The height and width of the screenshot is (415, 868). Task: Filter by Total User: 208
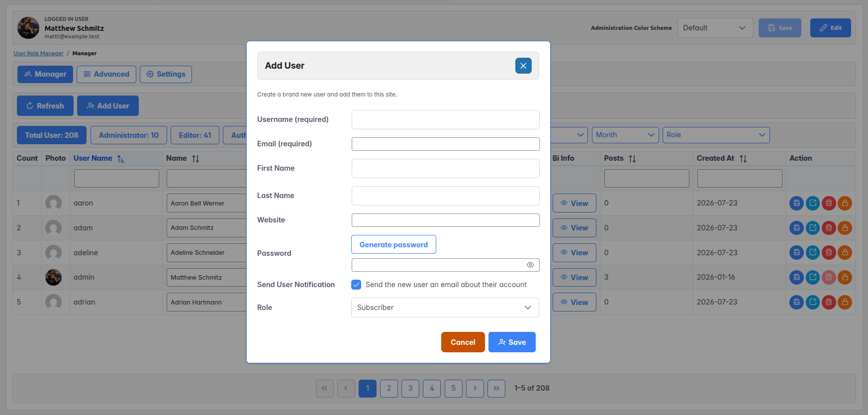(x=52, y=135)
